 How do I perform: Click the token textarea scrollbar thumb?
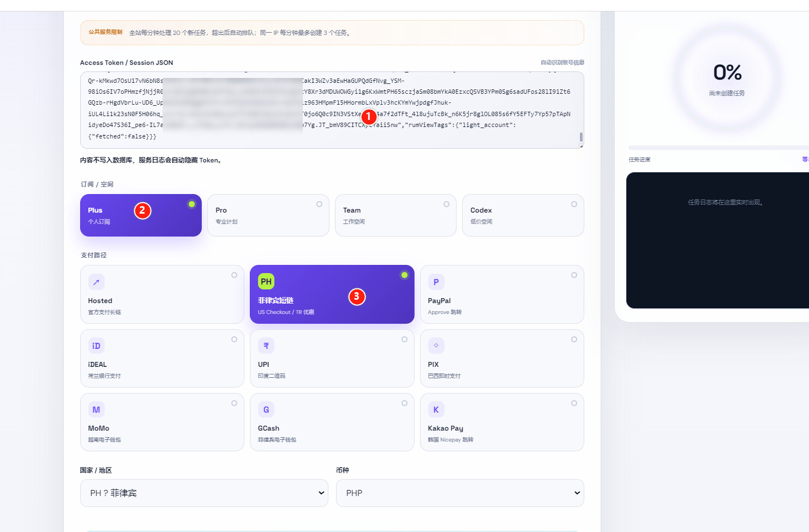[581, 137]
